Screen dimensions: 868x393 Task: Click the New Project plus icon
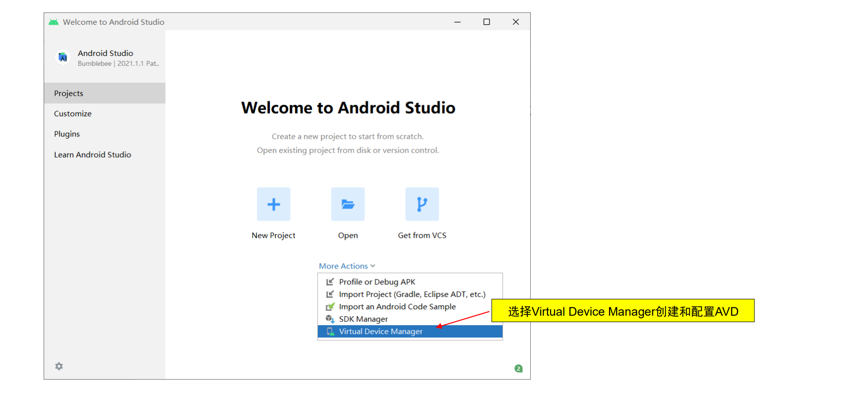pyautogui.click(x=273, y=204)
